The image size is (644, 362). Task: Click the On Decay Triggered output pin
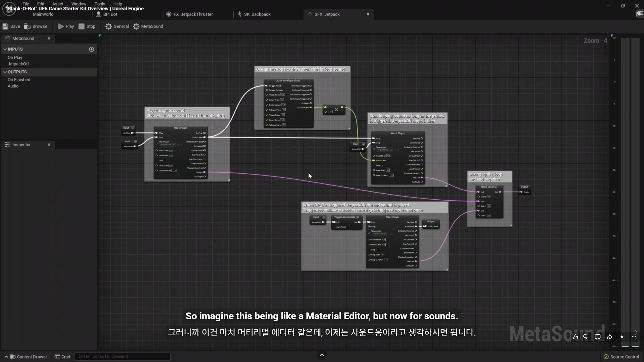point(311,90)
